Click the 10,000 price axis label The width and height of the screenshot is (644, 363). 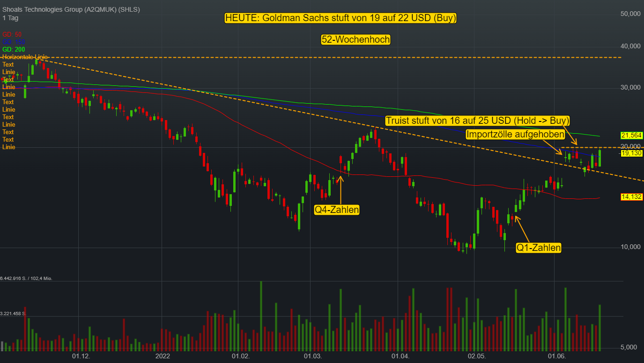pyautogui.click(x=630, y=247)
